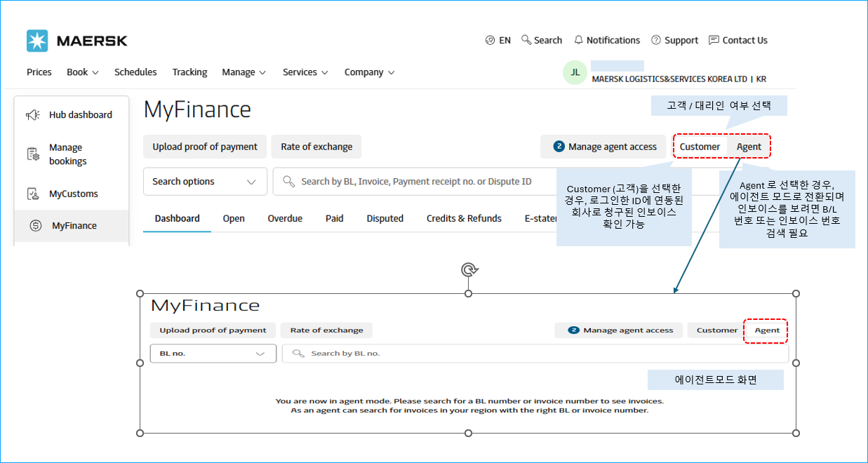Switch to the Open tab
The width and height of the screenshot is (868, 463).
(234, 218)
